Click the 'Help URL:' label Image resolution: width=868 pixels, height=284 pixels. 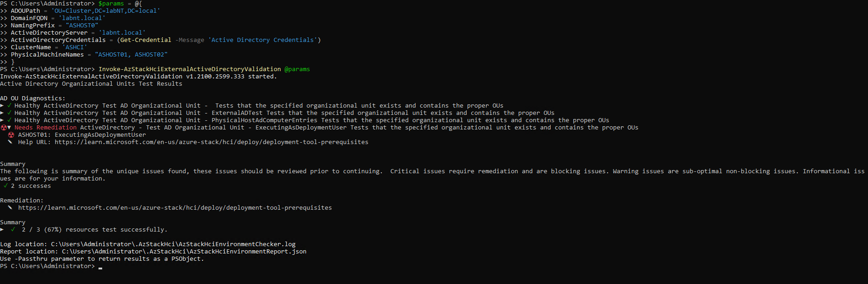coord(35,142)
